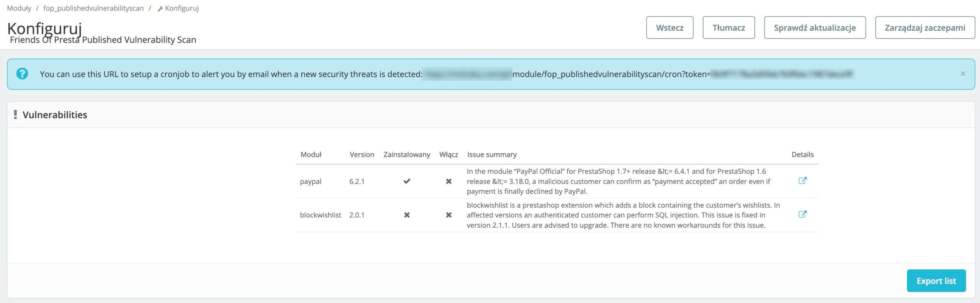Screen dimensions: 980x303
Task: Open Zarządzaj zaczepami hooks manager
Action: [x=924, y=28]
